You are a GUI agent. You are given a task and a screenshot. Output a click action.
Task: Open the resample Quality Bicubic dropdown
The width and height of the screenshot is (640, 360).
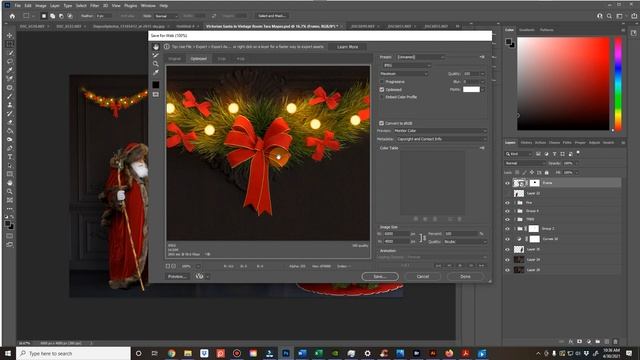[x=465, y=242]
